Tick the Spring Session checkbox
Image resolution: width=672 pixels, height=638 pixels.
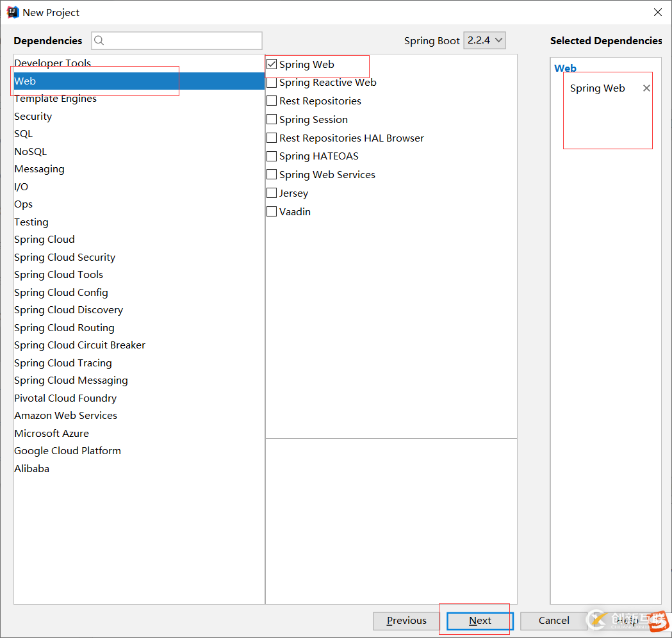tap(272, 119)
